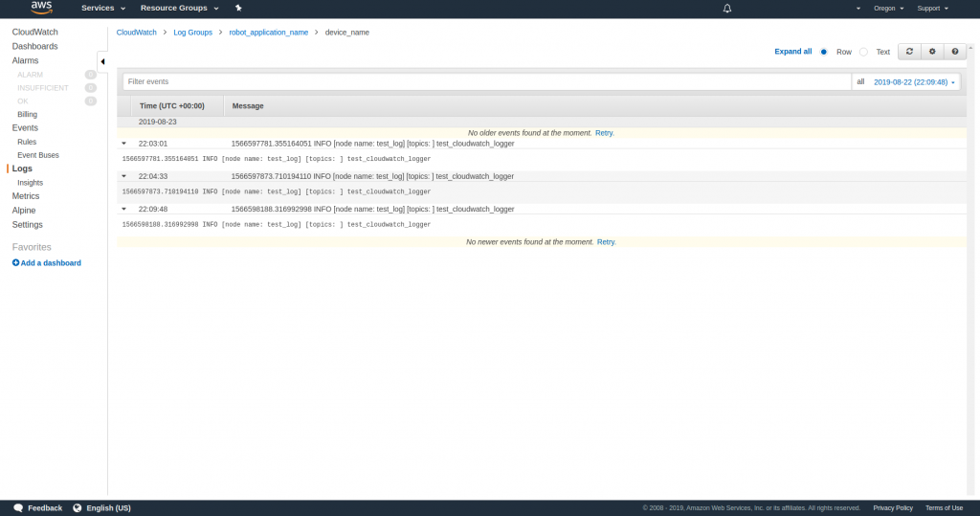Open the log view settings gear
Image resolution: width=980 pixels, height=516 pixels.
click(932, 52)
